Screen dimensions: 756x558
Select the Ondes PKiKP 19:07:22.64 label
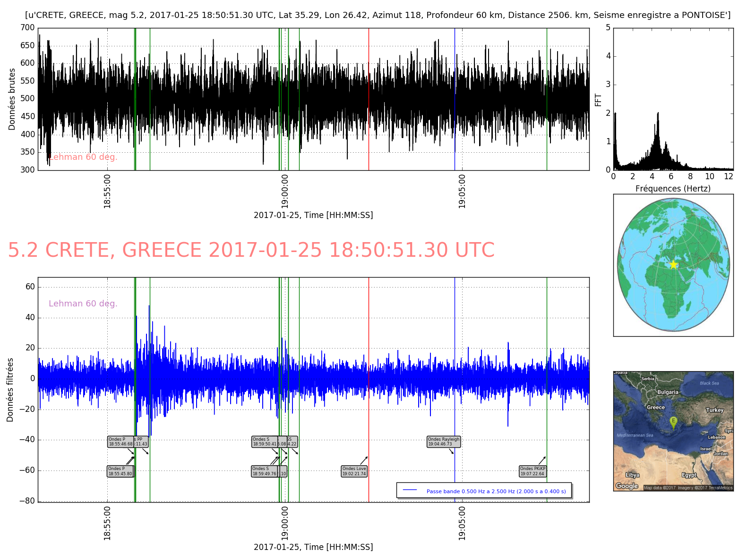click(x=533, y=471)
